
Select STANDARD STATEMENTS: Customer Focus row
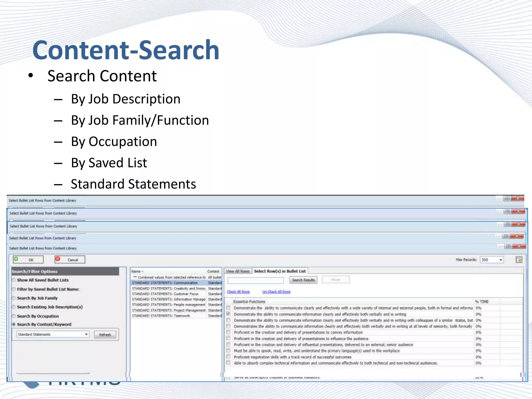tap(176, 294)
